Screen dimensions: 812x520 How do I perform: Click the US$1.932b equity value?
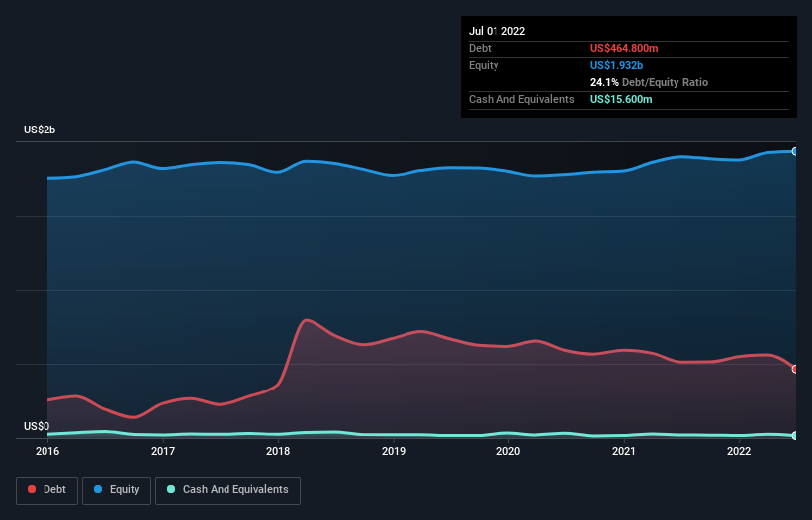617,65
